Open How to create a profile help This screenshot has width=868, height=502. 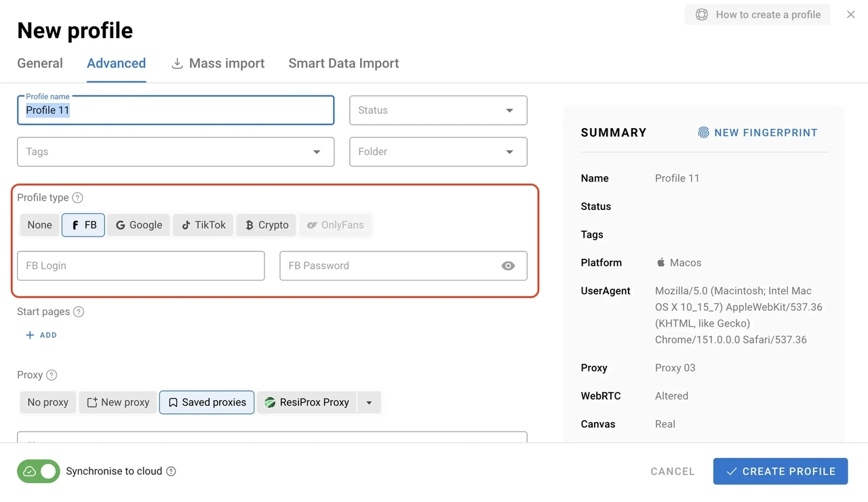point(757,14)
